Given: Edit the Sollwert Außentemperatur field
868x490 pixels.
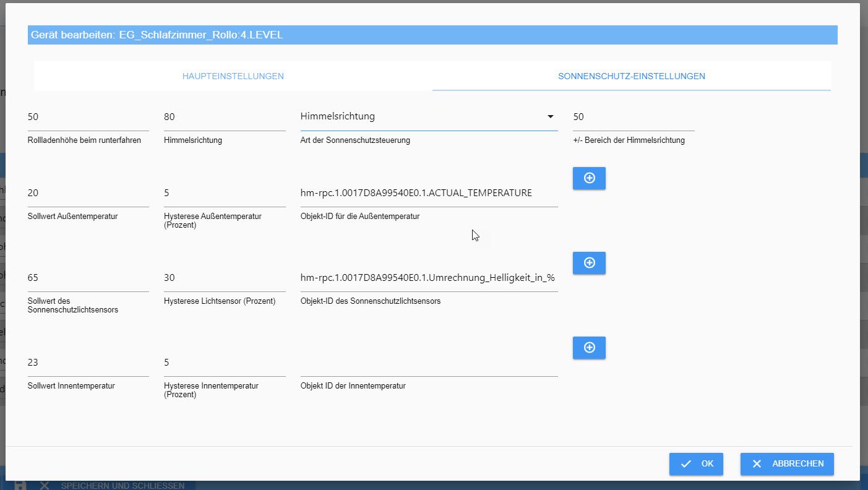Looking at the screenshot, I should point(88,194).
